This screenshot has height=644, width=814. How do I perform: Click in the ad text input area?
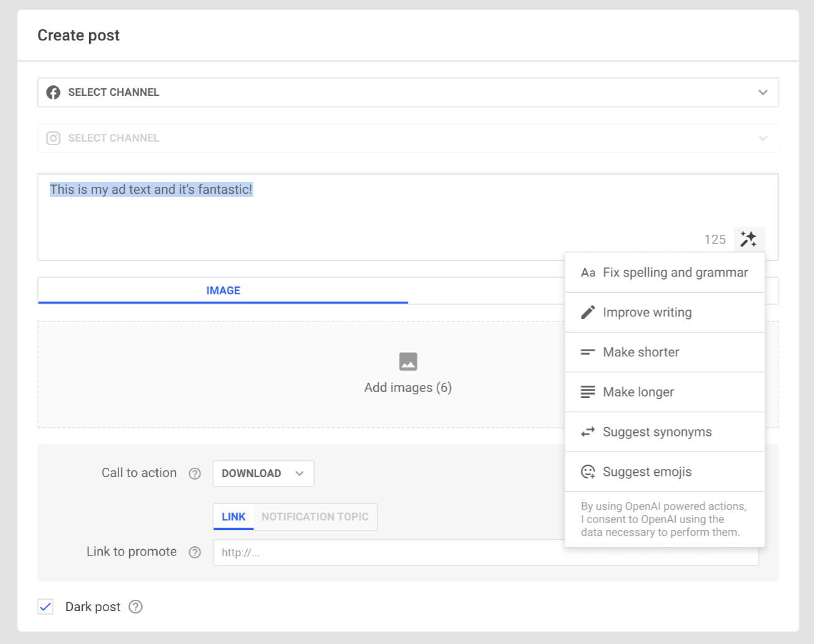[408, 217]
